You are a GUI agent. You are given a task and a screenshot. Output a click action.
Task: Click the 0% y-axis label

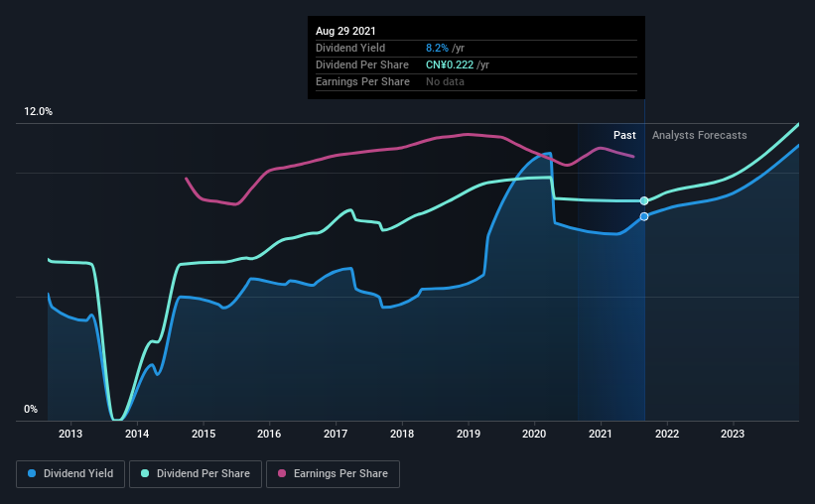pos(31,410)
